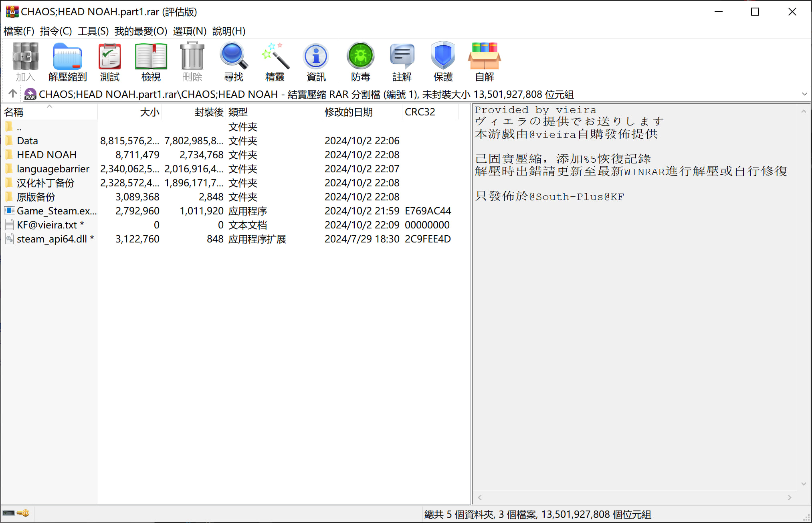This screenshot has height=523, width=812.
Task: Go up one folder level arrow
Action: pyautogui.click(x=12, y=94)
